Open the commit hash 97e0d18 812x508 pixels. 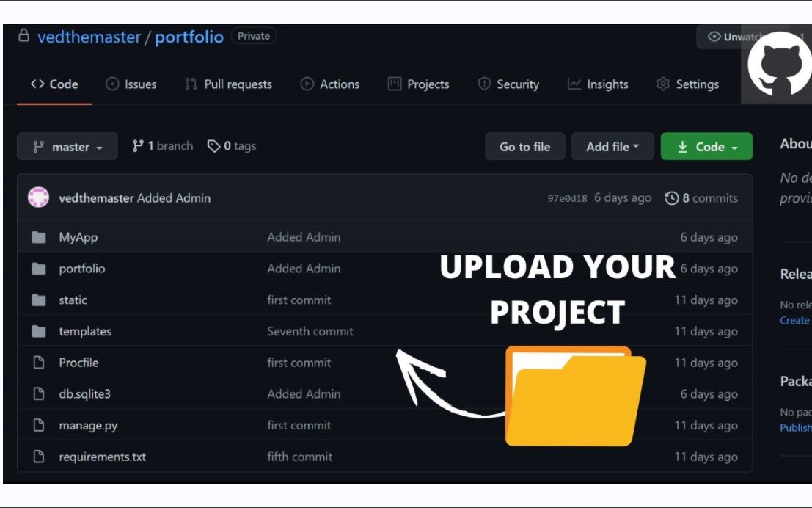567,198
